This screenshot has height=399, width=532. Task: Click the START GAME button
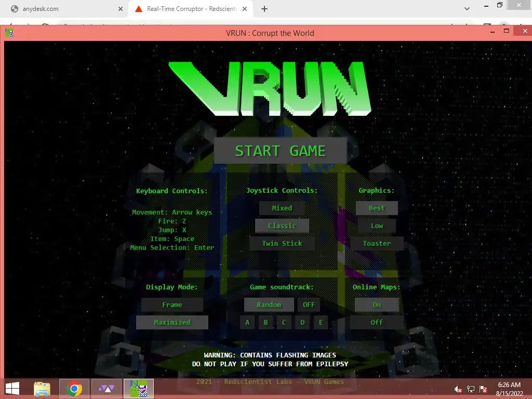pos(280,151)
